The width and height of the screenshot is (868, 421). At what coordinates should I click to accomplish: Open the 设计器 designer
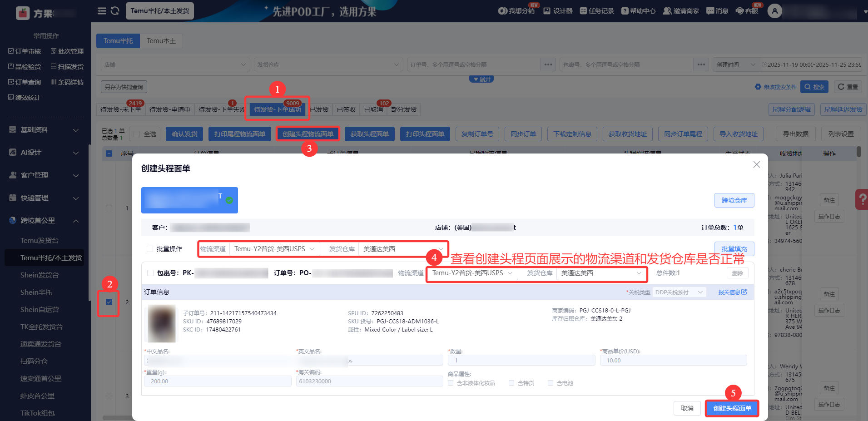click(558, 11)
